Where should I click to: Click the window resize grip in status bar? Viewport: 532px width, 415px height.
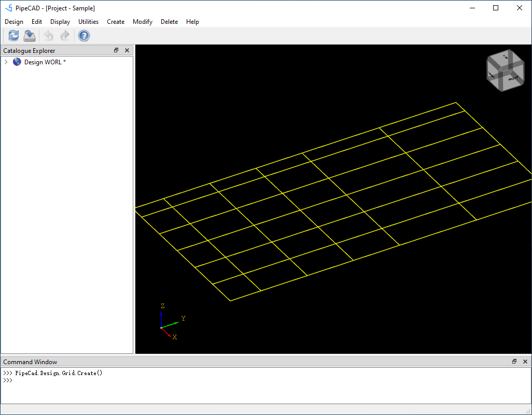coord(528,411)
